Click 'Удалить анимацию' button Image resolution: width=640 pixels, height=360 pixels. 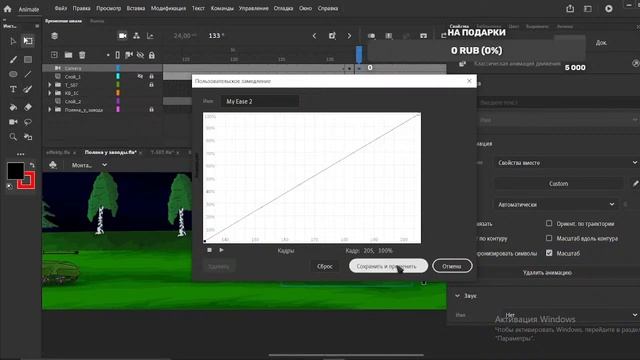coord(547,272)
